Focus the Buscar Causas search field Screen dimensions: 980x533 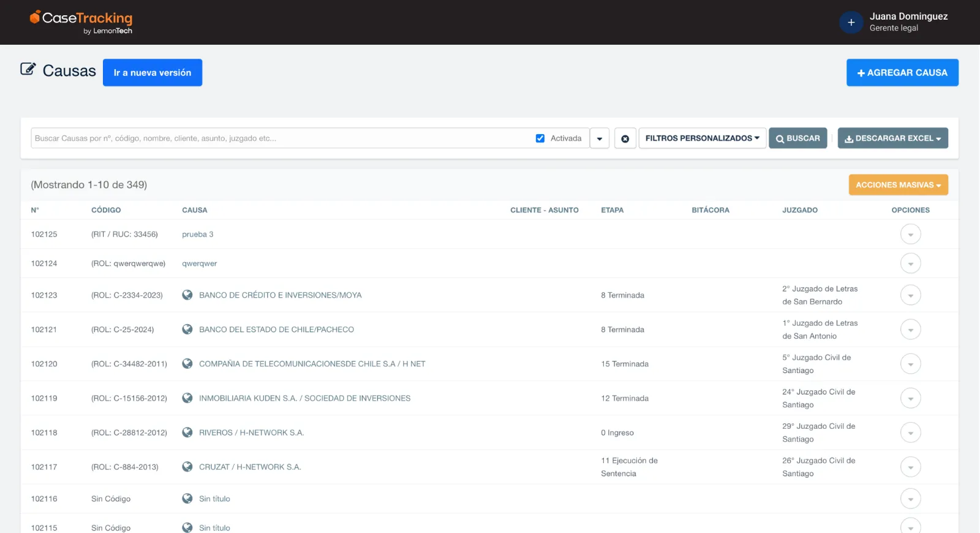tap(282, 138)
